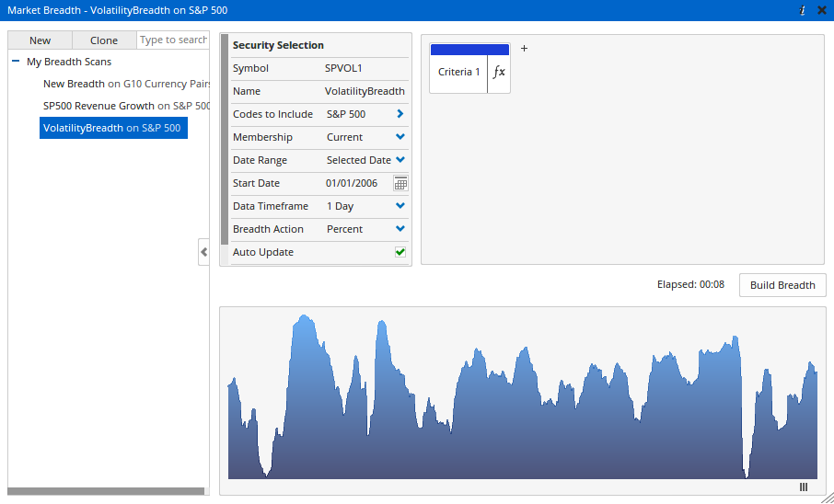Open Codes to Include arrow for S&P 500
The height and width of the screenshot is (504, 834).
400,114
